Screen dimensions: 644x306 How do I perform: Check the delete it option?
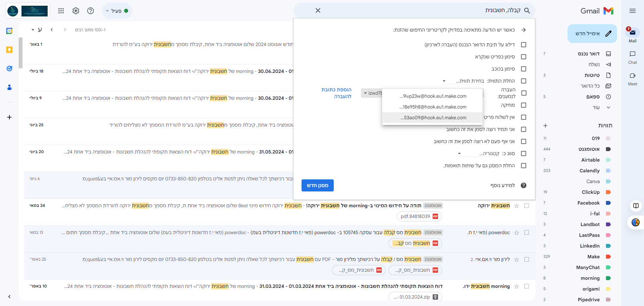[x=524, y=105]
